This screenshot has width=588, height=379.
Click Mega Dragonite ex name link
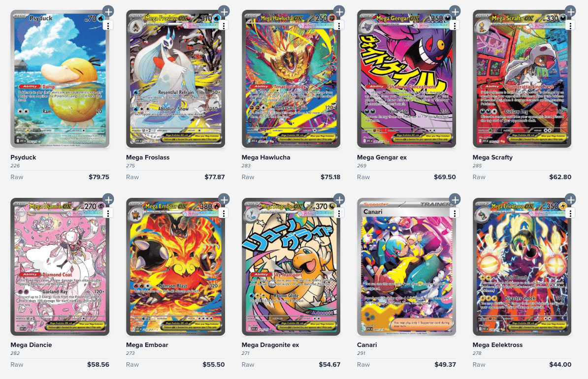(270, 345)
